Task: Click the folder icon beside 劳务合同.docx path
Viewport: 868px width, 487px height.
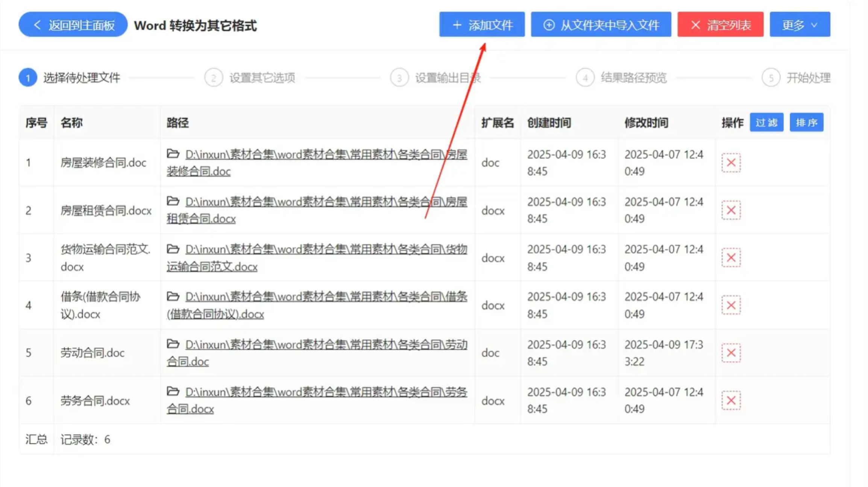Action: click(x=173, y=391)
